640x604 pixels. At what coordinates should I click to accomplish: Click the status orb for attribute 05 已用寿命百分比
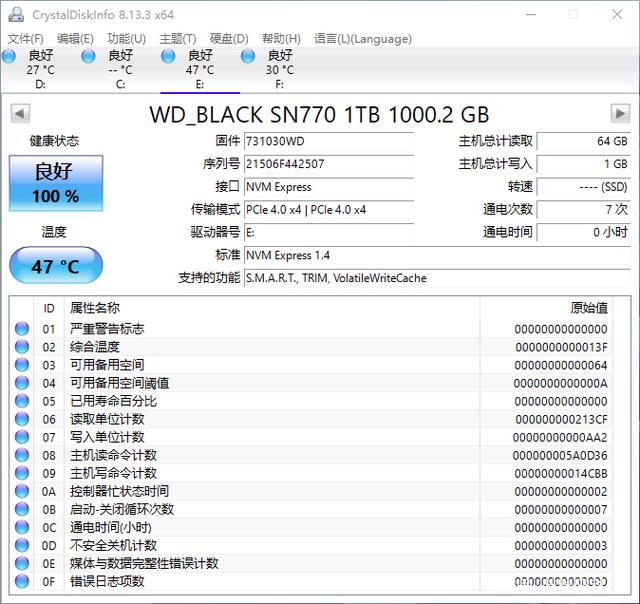(x=22, y=401)
